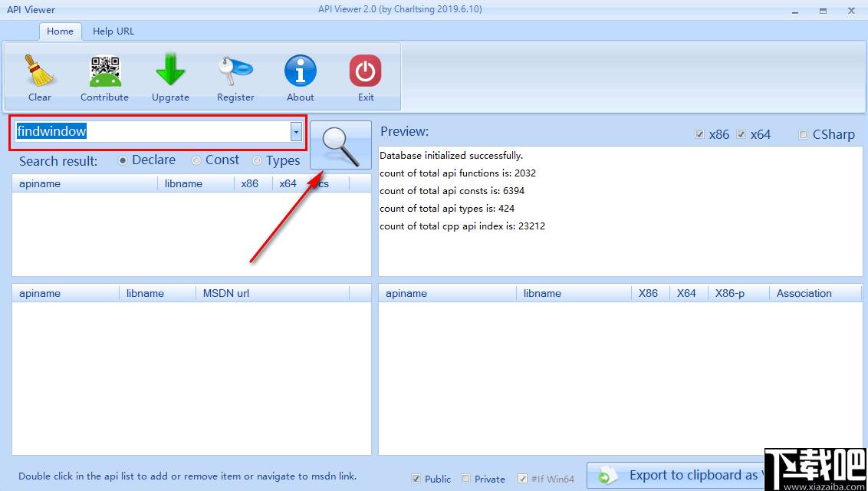This screenshot has width=868, height=491.
Task: Click the libname header in bottom-right list
Action: [574, 293]
